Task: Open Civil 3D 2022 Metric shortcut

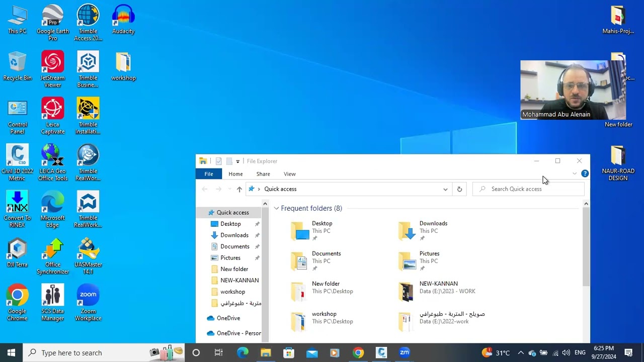Action: point(17,163)
